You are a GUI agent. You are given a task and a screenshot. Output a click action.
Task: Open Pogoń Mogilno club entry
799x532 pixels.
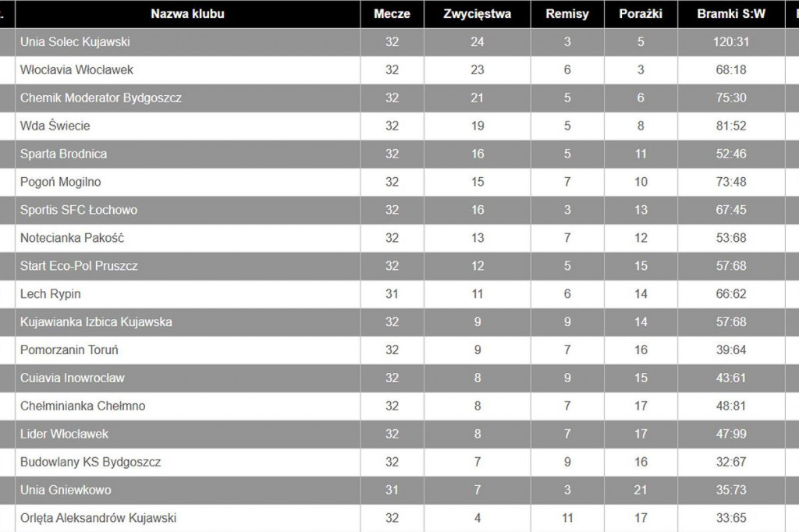(61, 182)
